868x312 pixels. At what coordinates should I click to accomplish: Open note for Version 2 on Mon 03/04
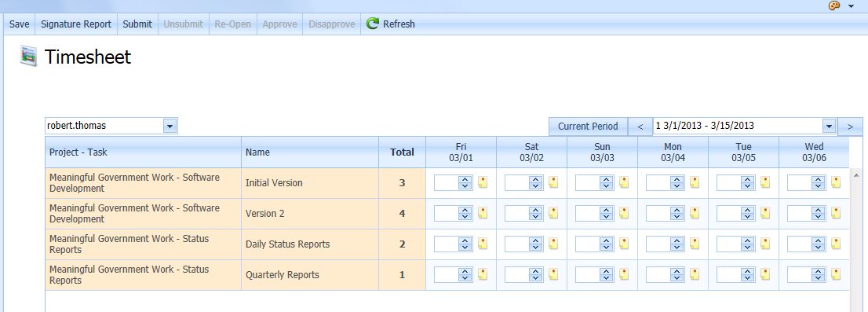[695, 213]
